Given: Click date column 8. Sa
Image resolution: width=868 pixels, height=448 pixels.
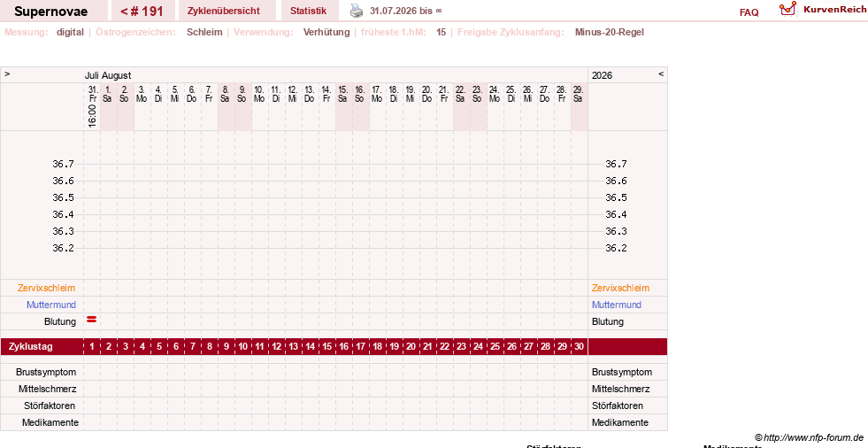Looking at the screenshot, I should pos(225,94).
